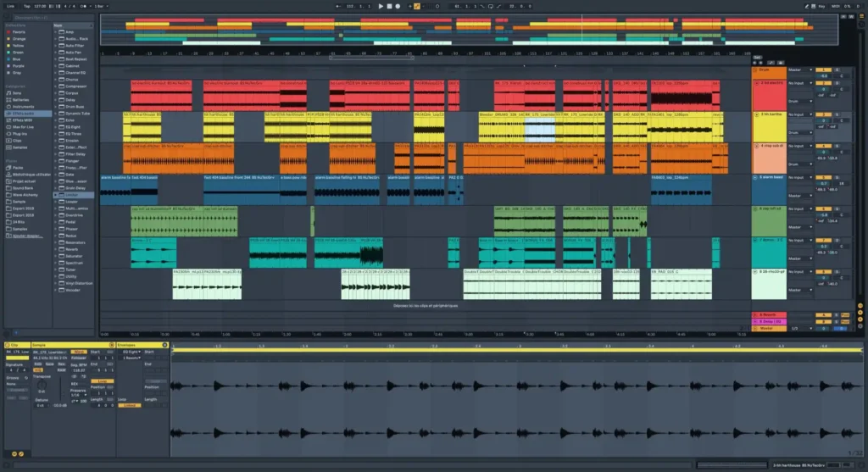Open the Clips category in browser

pos(17,141)
